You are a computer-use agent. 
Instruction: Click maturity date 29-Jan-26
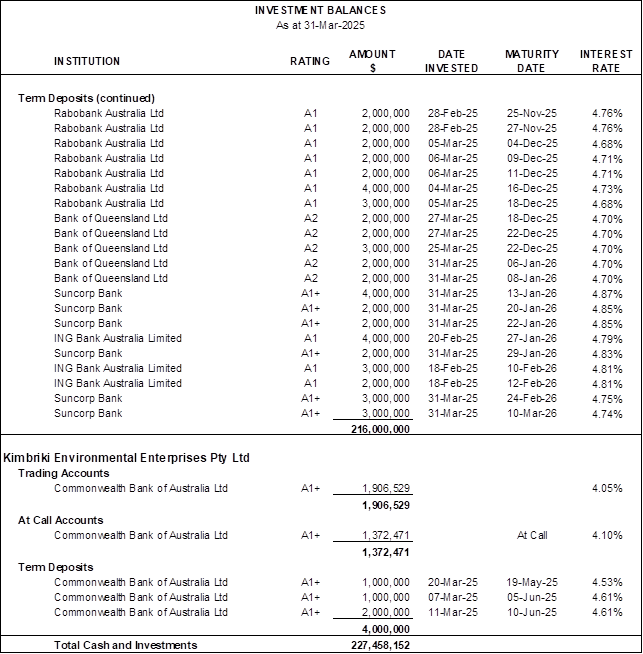point(532,354)
